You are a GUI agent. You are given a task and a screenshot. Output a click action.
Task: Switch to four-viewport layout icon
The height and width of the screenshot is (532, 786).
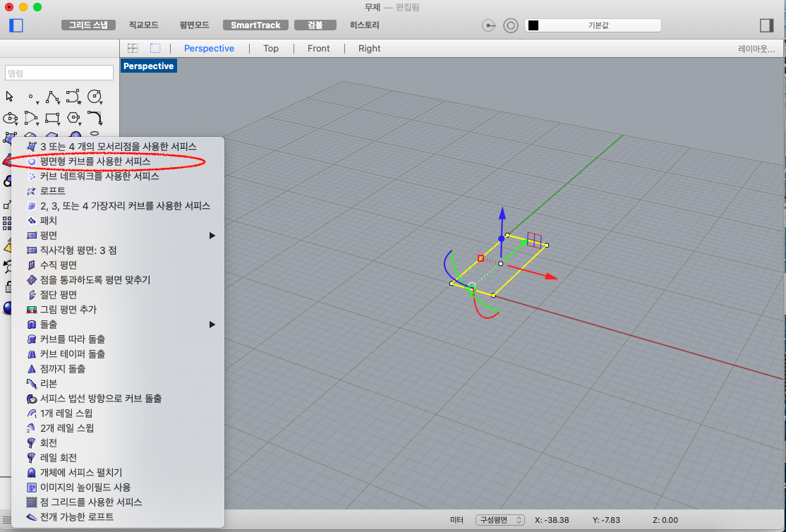(x=133, y=48)
